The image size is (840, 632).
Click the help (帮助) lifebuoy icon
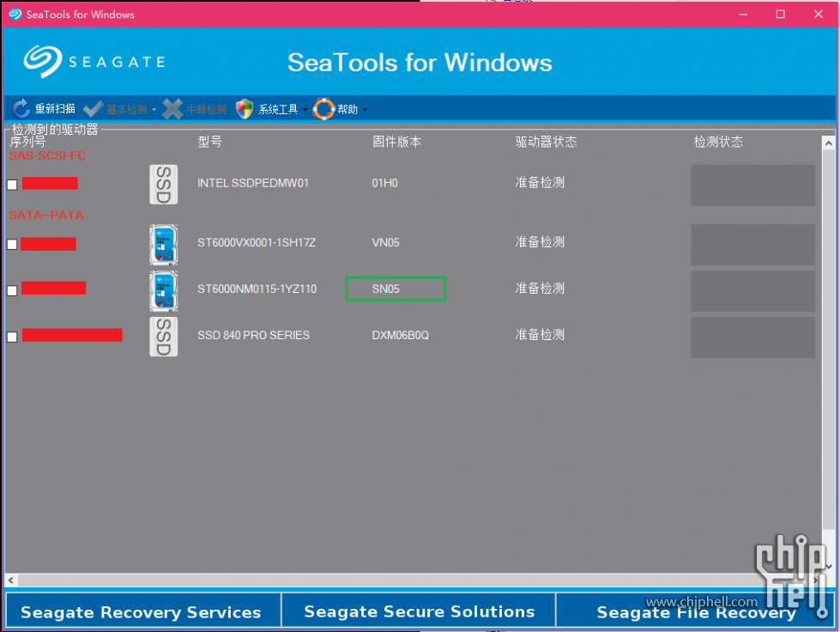(x=324, y=109)
